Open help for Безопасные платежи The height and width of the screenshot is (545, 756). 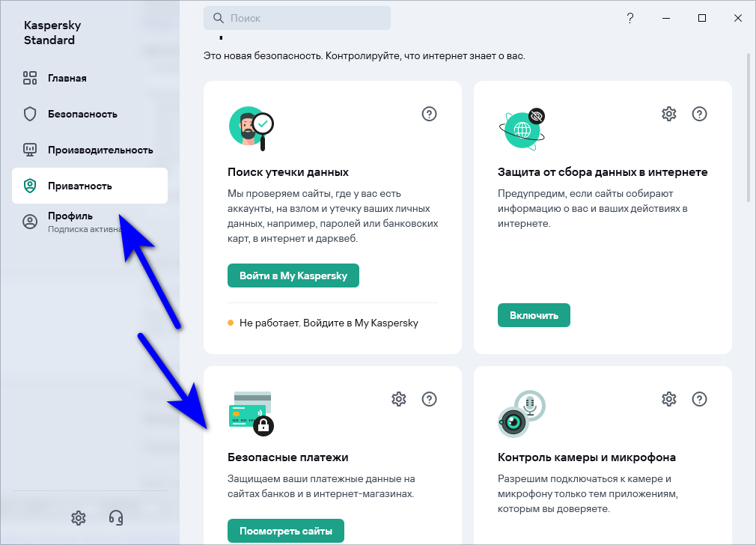[429, 399]
